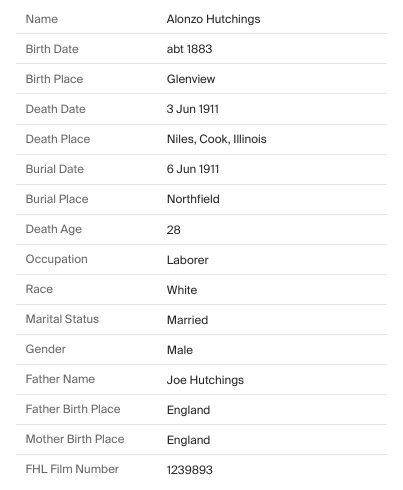403x490 pixels.
Task: Click the death age value 28
Action: click(x=173, y=230)
